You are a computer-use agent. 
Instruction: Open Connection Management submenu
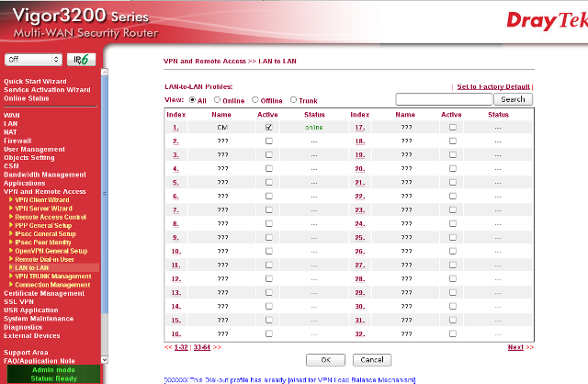point(52,285)
